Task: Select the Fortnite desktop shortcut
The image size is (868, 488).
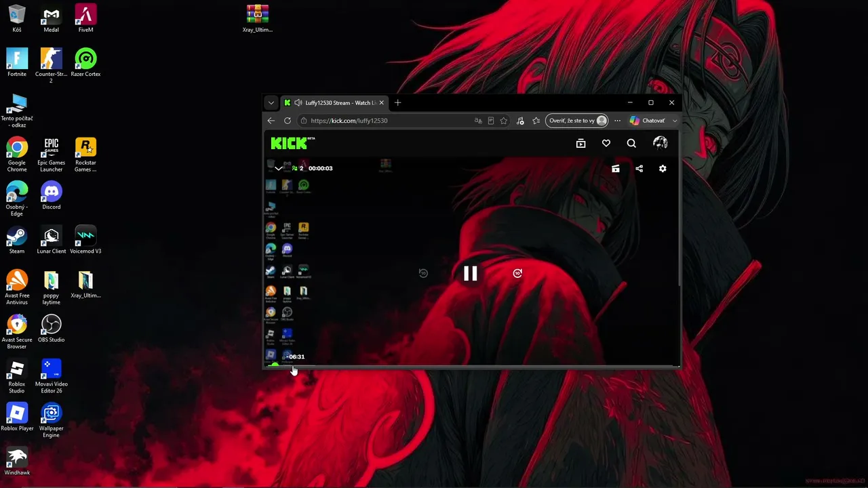Action: [x=17, y=63]
